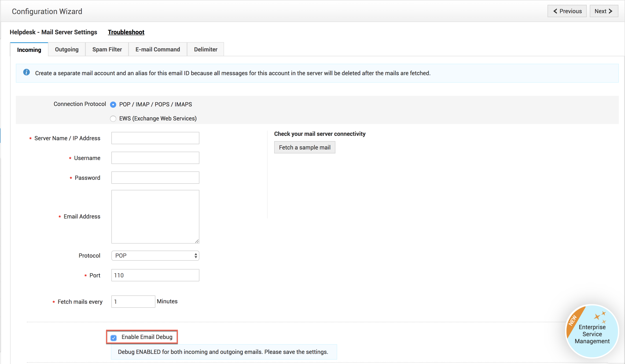
Task: Click the info icon in the notice banner
Action: (27, 72)
